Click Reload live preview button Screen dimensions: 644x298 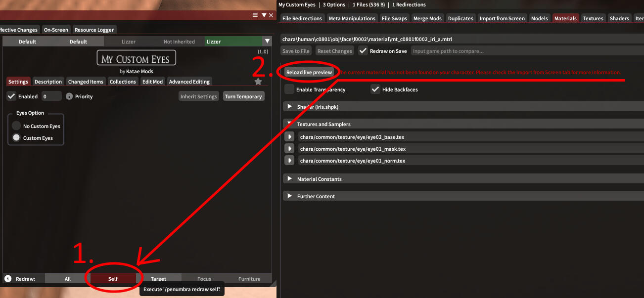309,72
